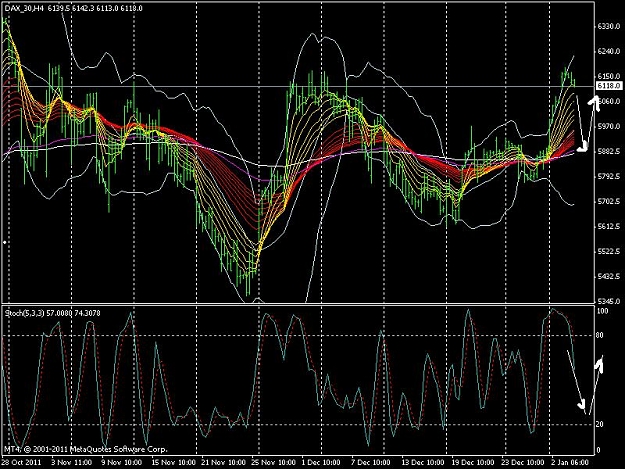Click the stochastic 100 level label

[602, 311]
